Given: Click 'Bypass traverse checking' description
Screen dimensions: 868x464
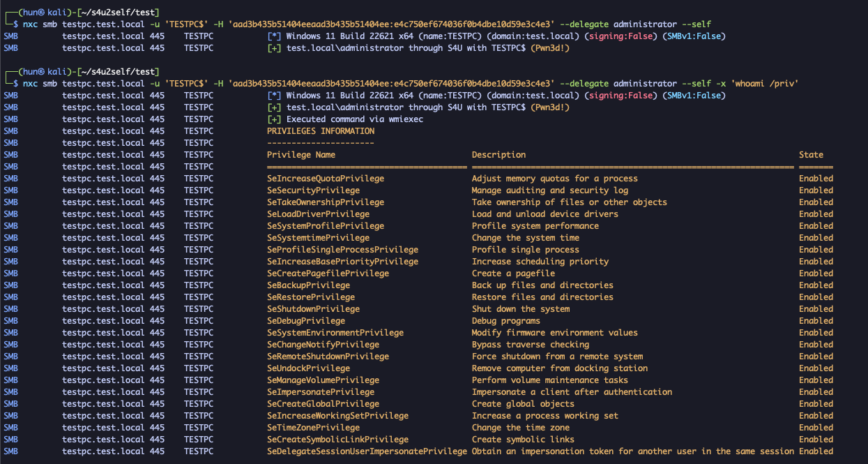Looking at the screenshot, I should [531, 345].
